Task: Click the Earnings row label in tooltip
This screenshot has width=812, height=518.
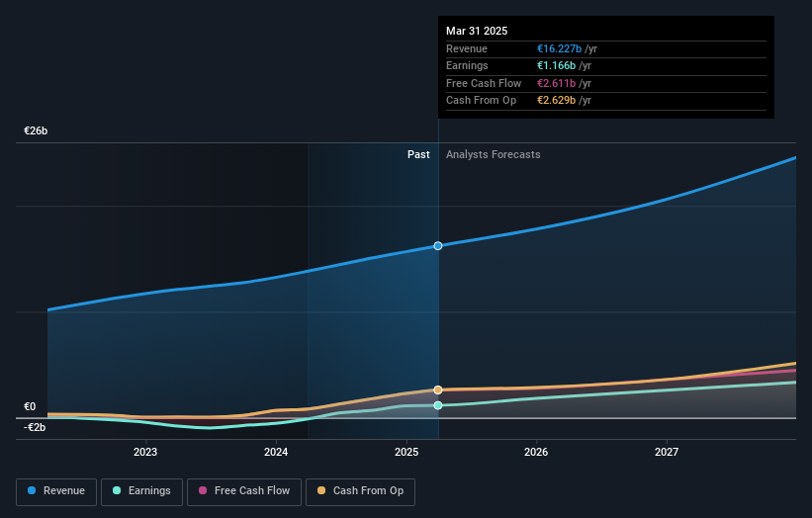Action: 467,65
